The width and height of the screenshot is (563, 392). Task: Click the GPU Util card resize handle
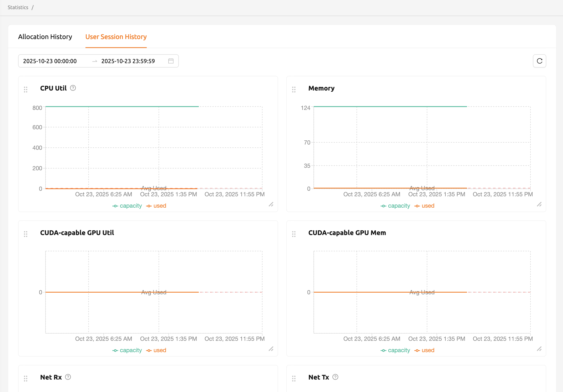(271, 349)
